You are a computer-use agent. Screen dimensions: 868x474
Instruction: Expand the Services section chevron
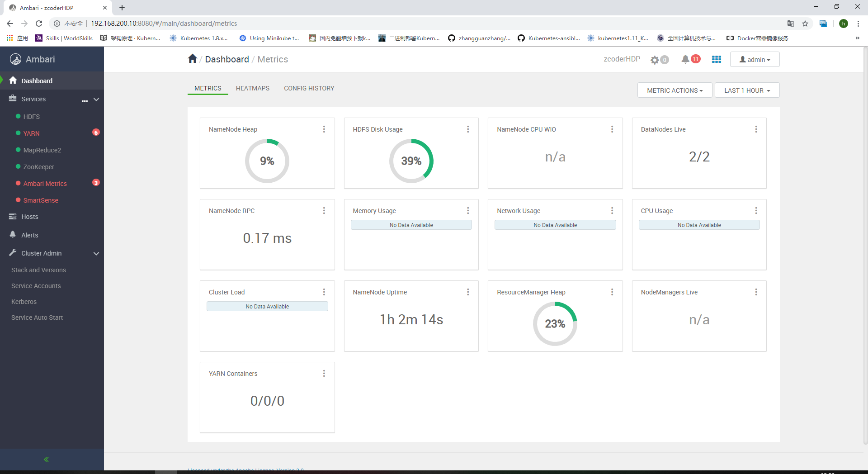pos(96,99)
